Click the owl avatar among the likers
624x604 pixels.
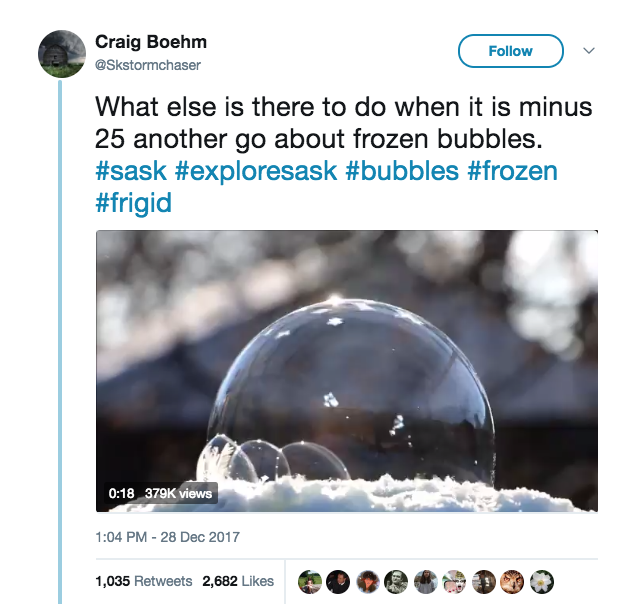[513, 581]
